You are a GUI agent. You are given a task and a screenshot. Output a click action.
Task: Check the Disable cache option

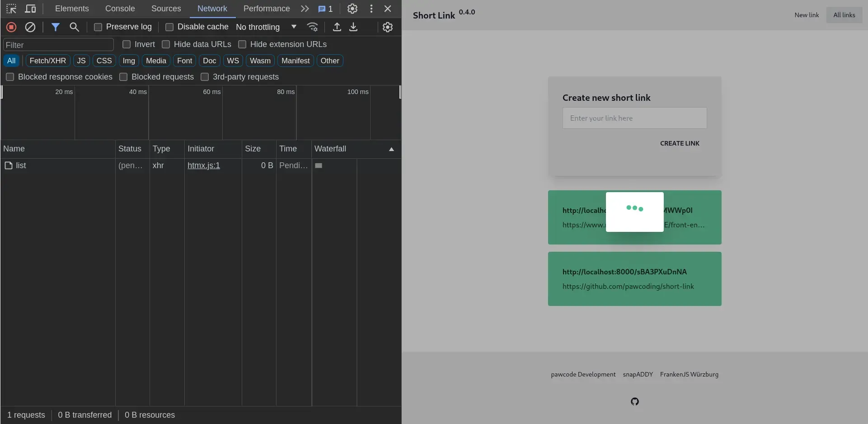pos(169,27)
